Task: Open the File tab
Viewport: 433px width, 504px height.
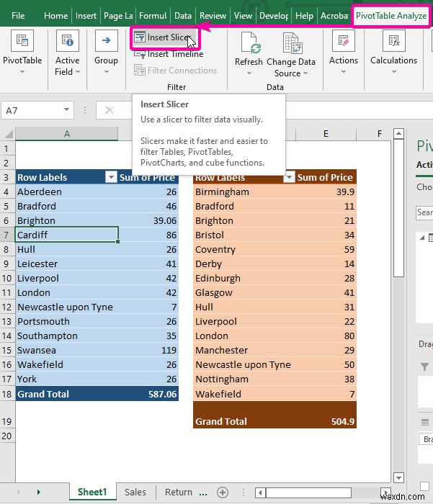Action: [x=18, y=15]
